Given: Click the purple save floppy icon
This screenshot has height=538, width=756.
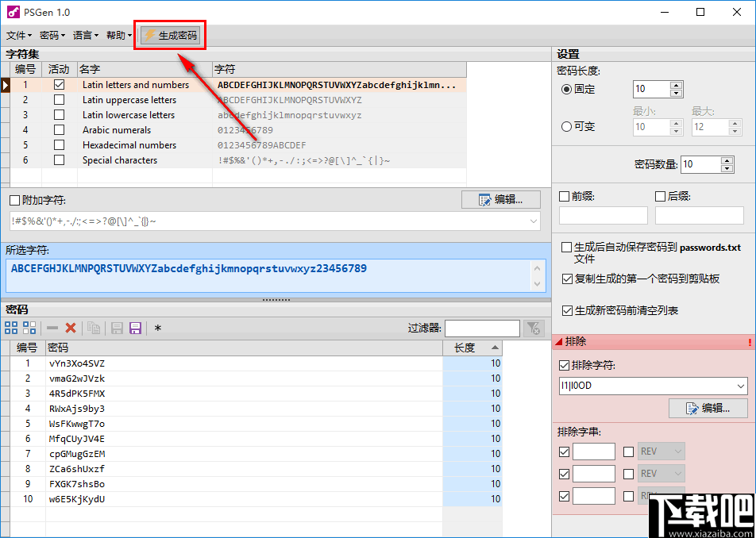Looking at the screenshot, I should click(x=136, y=328).
